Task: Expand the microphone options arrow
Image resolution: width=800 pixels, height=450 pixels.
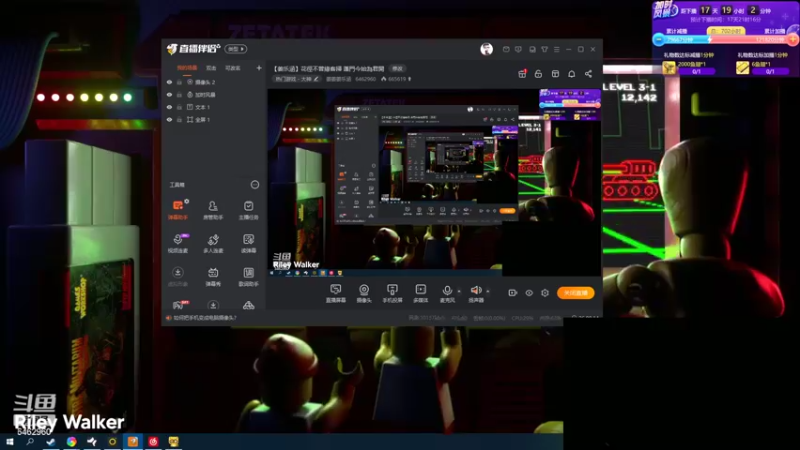Action: tap(459, 291)
